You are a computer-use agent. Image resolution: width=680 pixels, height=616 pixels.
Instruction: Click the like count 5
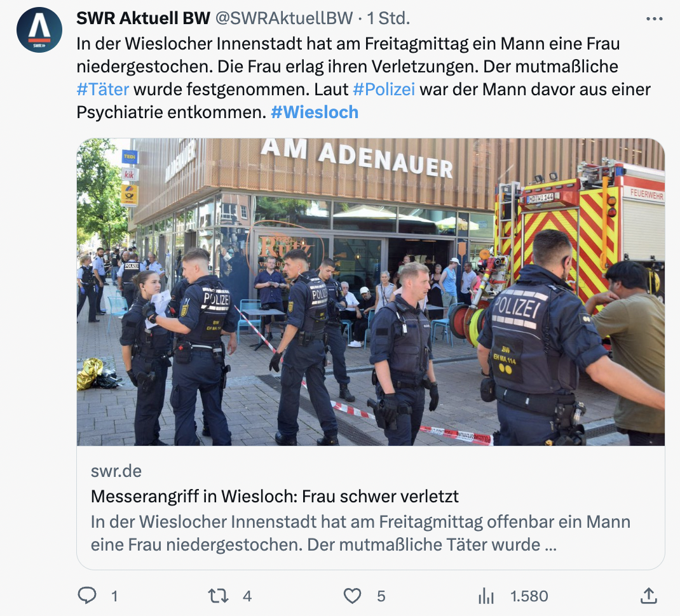[381, 596]
